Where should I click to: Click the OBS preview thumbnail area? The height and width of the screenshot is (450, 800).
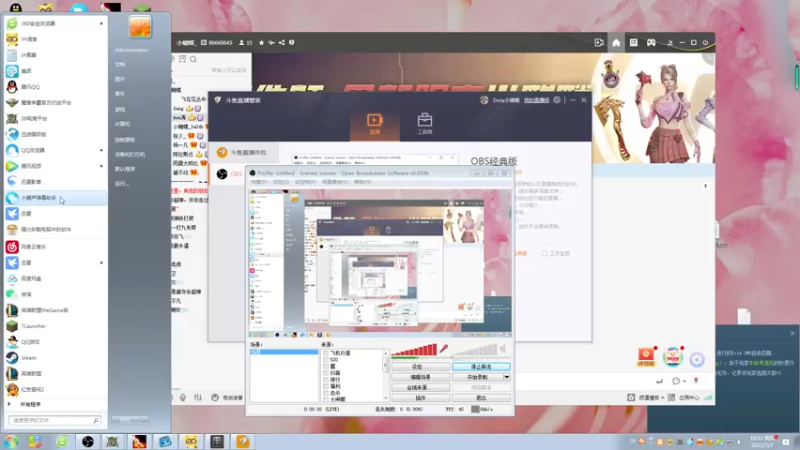point(380,263)
